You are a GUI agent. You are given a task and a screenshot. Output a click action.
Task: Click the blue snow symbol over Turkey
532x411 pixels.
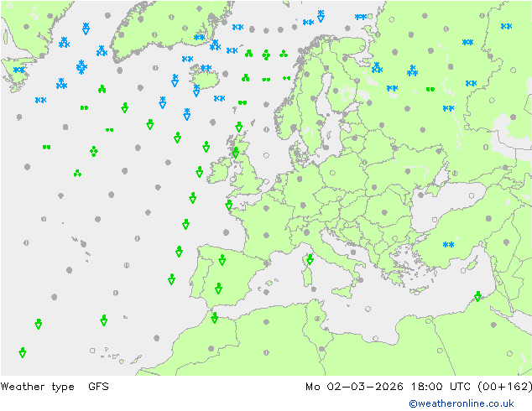pyautogui.click(x=448, y=244)
